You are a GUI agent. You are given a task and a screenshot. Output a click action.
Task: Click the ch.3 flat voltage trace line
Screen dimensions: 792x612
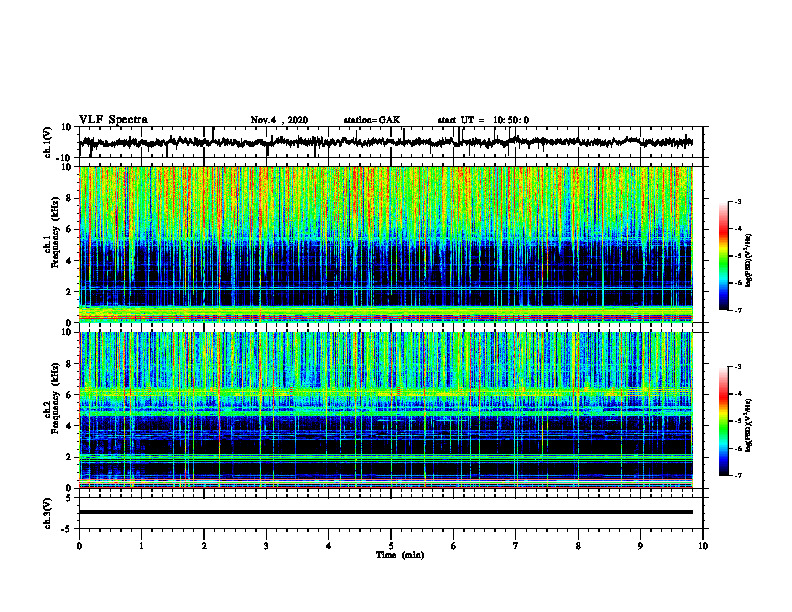click(386, 512)
